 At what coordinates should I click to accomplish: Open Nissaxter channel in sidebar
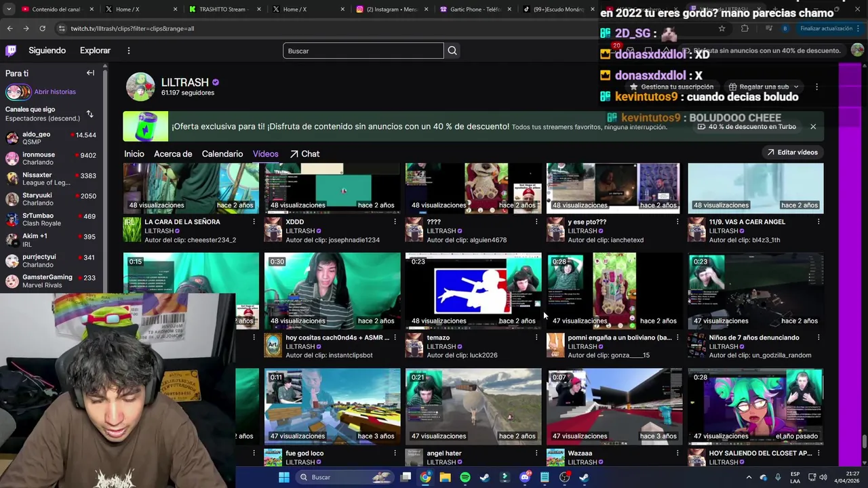point(51,179)
